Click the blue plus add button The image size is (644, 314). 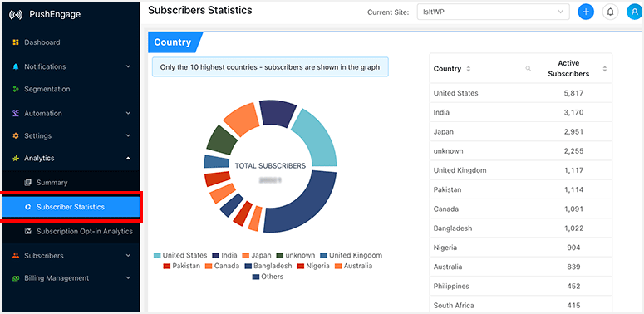pyautogui.click(x=586, y=12)
